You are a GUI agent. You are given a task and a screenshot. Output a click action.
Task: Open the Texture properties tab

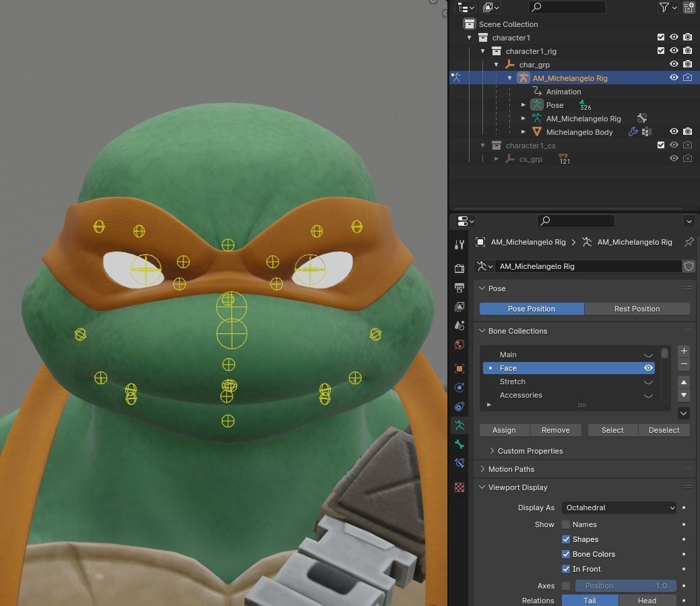coord(459,487)
